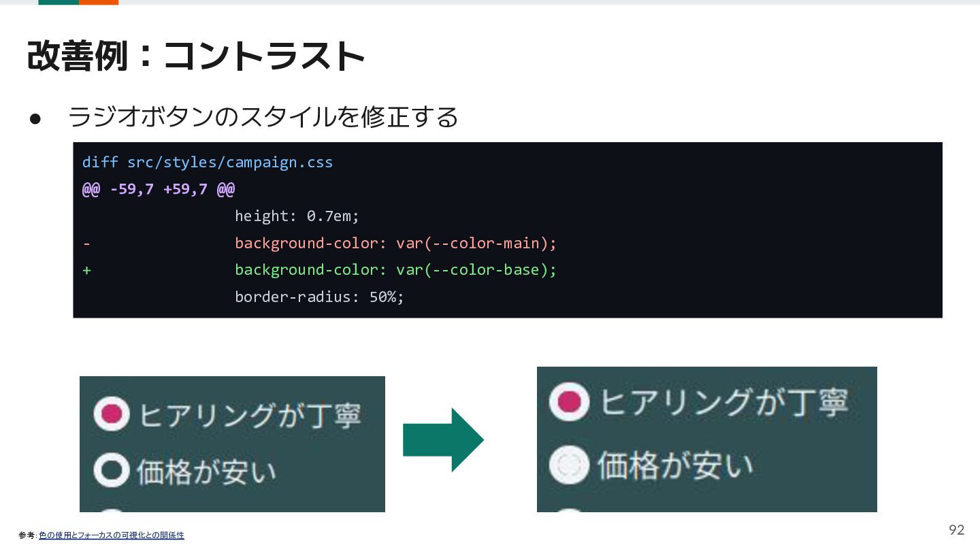Open the 色の使用とフォーカスの可視化との関係性 link
Image resolution: width=980 pixels, height=551 pixels.
tap(112, 535)
